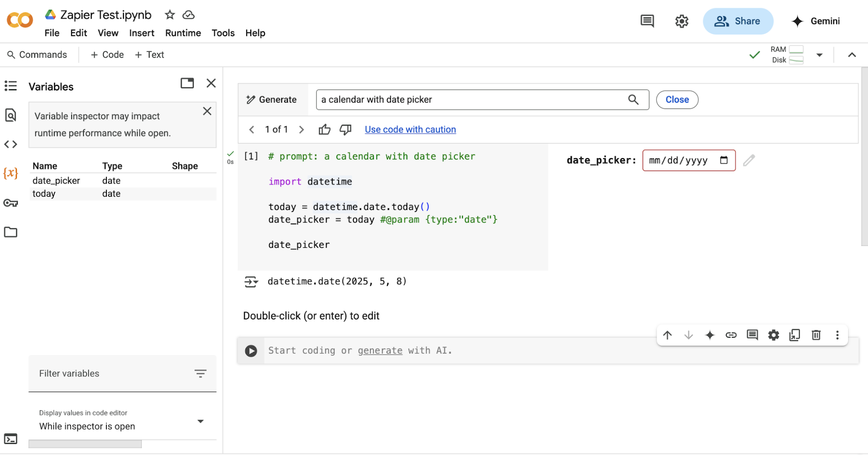Open the code snippets panel
868x455 pixels.
tap(10, 144)
